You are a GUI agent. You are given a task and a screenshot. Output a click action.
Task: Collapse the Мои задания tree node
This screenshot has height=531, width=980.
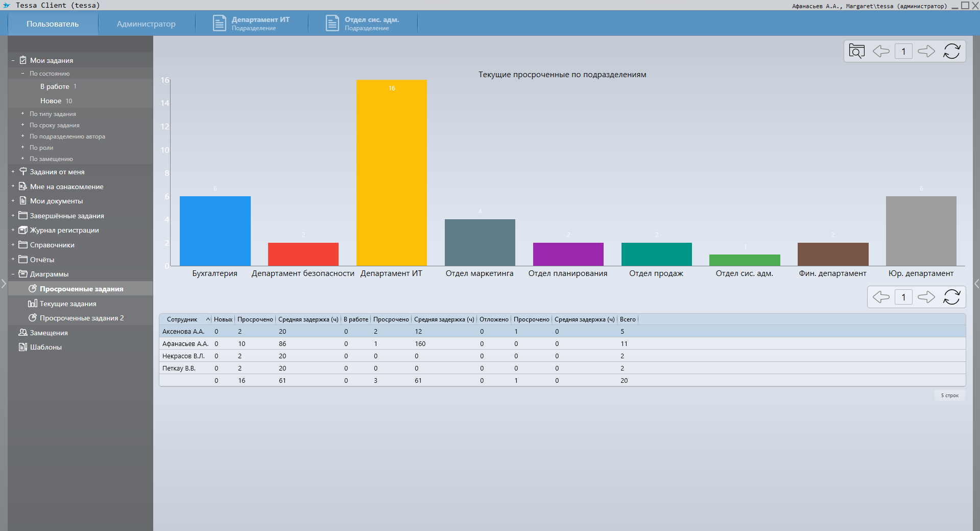[13, 60]
